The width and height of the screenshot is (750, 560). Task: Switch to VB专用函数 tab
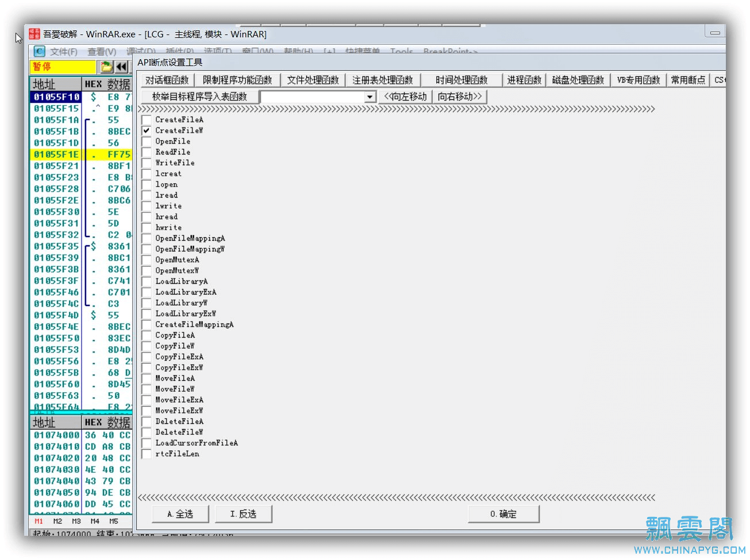click(x=638, y=80)
